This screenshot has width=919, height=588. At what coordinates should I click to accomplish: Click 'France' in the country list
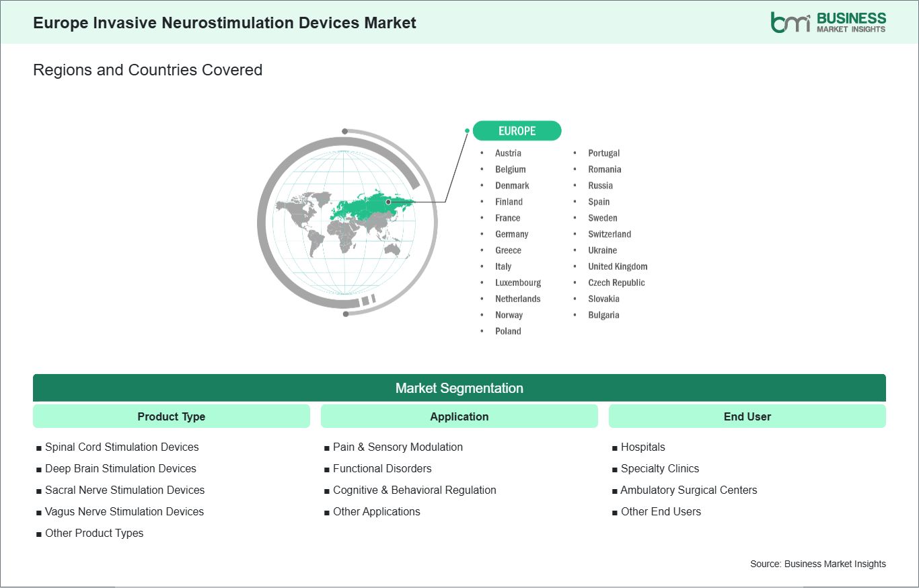coord(508,218)
